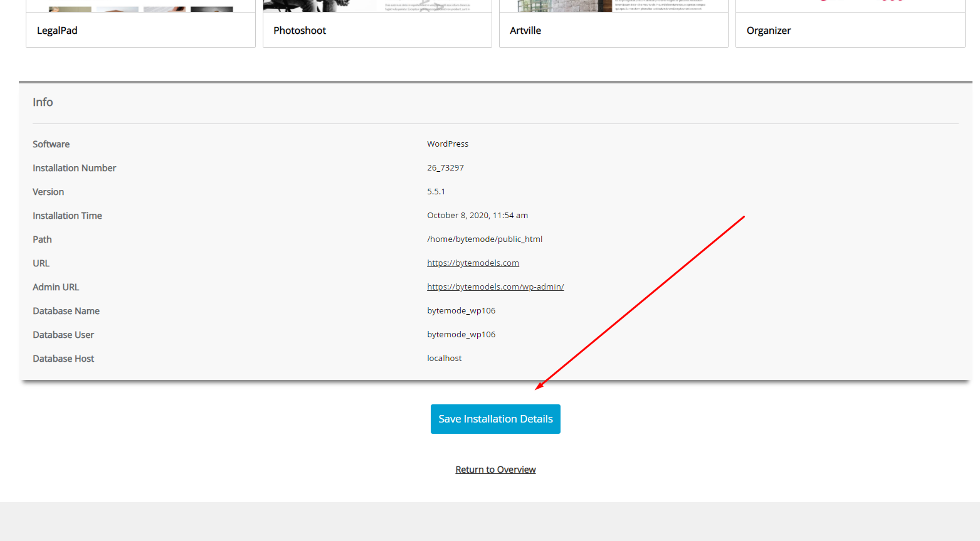Viewport: 980px width, 541px height.
Task: Select the LegalPad theme card
Action: pyautogui.click(x=140, y=29)
